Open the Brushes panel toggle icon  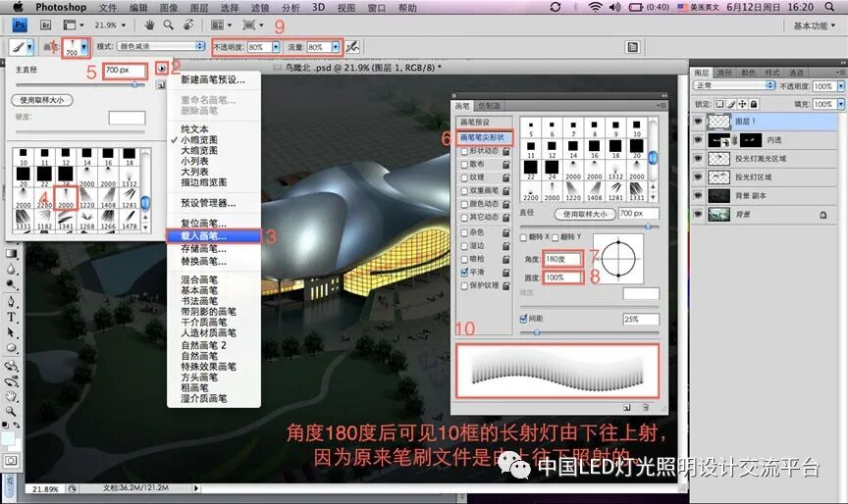tap(632, 47)
